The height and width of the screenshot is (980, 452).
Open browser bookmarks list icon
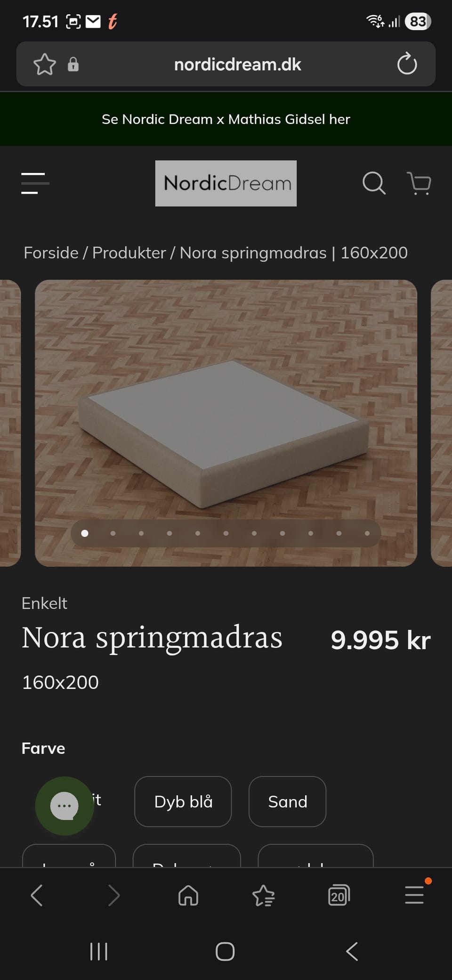(264, 895)
